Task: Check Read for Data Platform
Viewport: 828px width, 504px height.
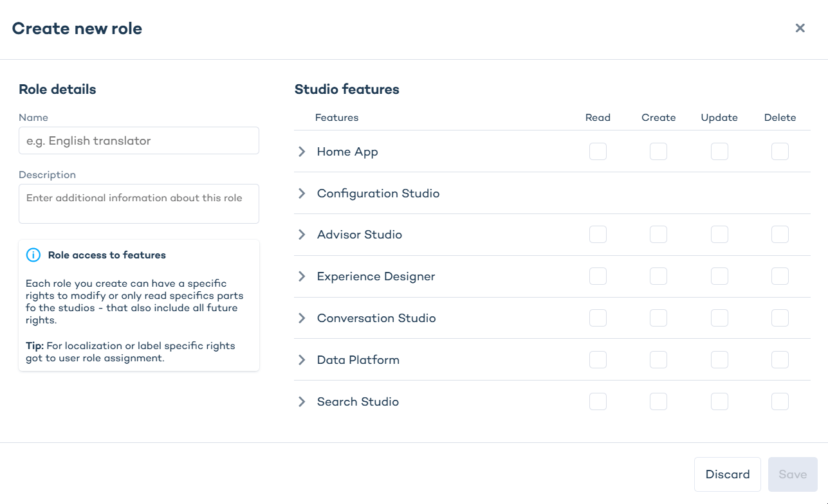Action: tap(598, 360)
